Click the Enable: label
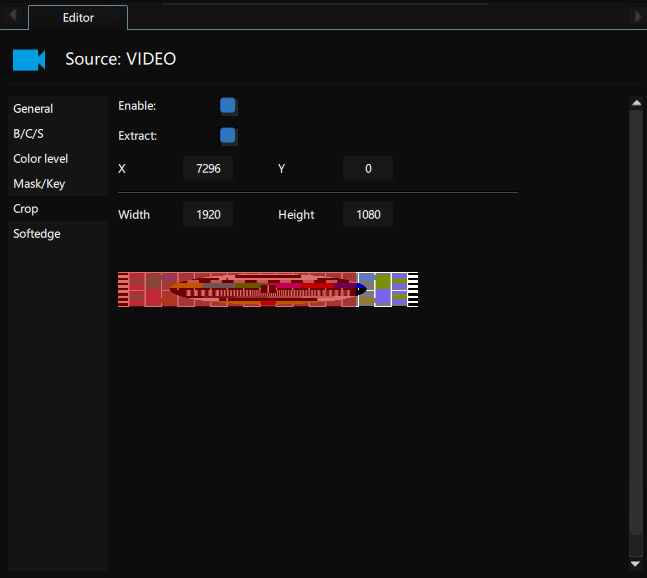The image size is (647, 578). click(x=137, y=106)
